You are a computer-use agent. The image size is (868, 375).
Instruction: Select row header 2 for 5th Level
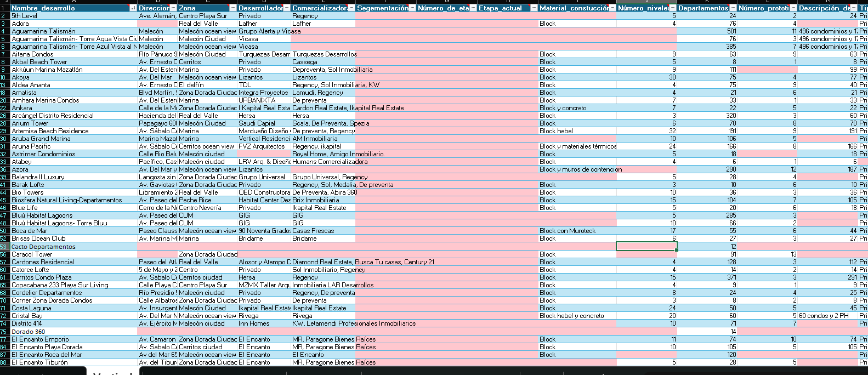click(x=4, y=16)
